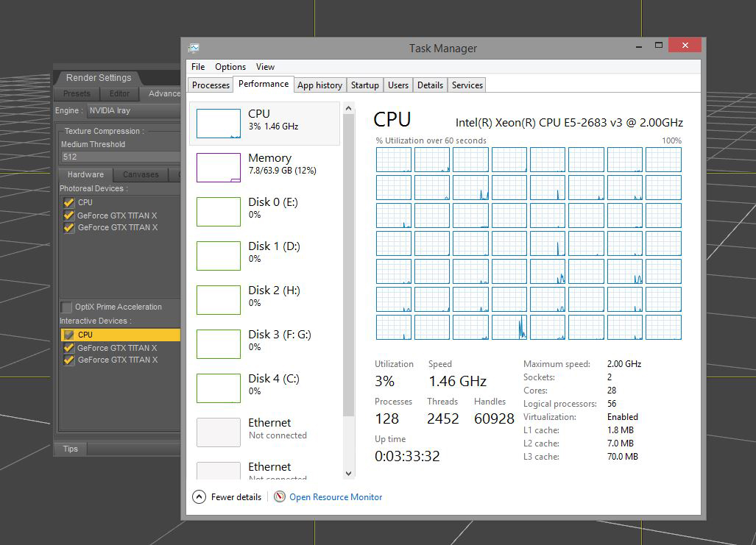756x545 pixels.
Task: Open the Options menu in Task Manager
Action: pos(230,67)
